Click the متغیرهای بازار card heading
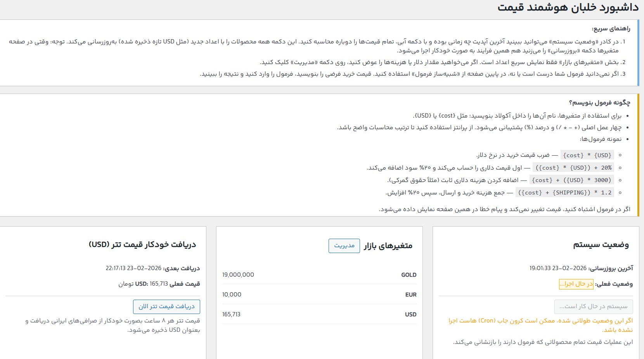 [388, 246]
